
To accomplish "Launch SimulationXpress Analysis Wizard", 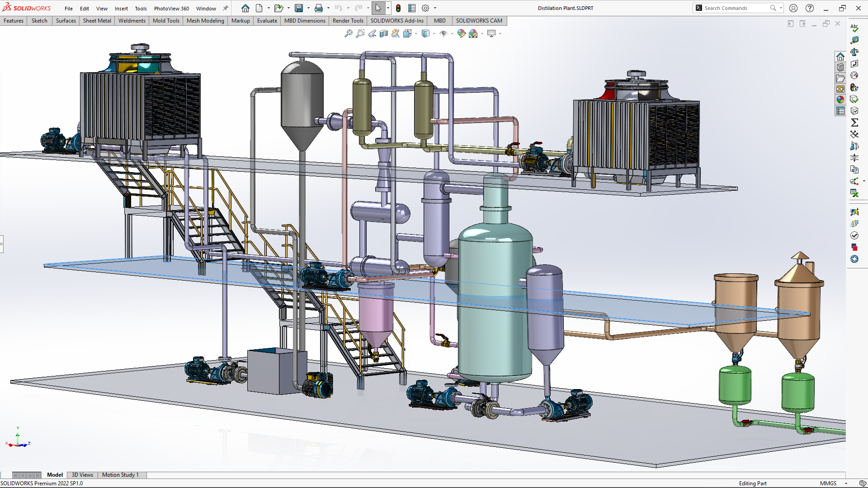I will pos(854,212).
